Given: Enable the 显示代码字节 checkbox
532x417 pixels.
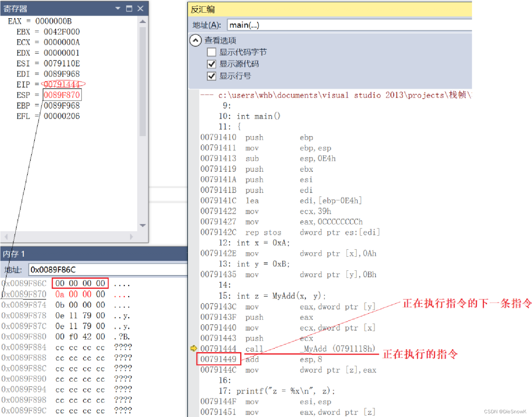Looking at the screenshot, I should [x=211, y=52].
